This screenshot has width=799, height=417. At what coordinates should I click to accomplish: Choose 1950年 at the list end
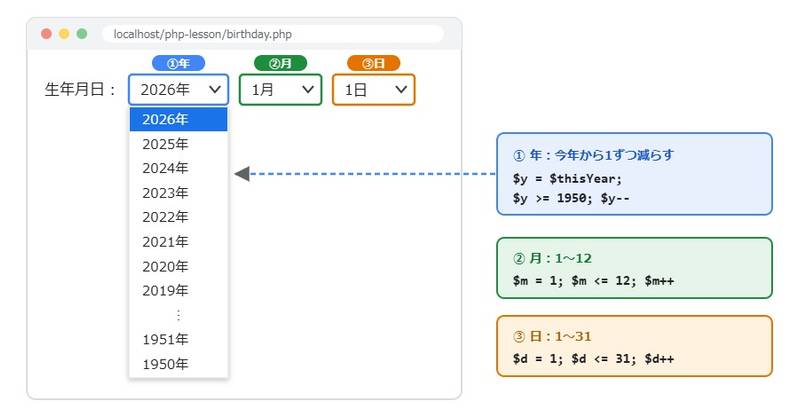pos(178,364)
